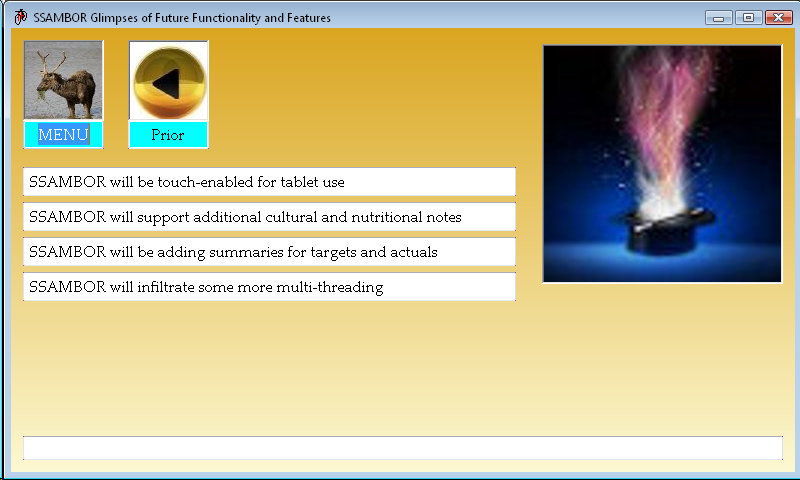The height and width of the screenshot is (480, 800).
Task: Click the window title text in title bar
Action: click(182, 18)
